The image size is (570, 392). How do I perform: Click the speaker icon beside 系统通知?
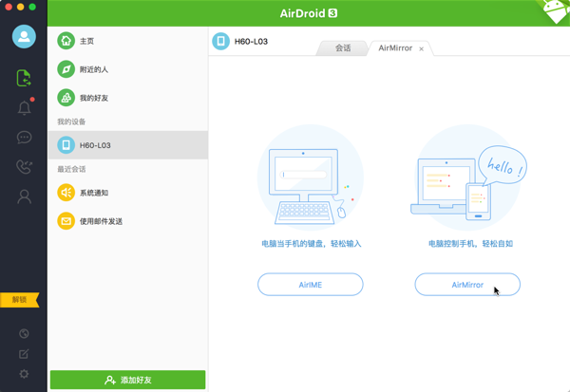pos(66,193)
